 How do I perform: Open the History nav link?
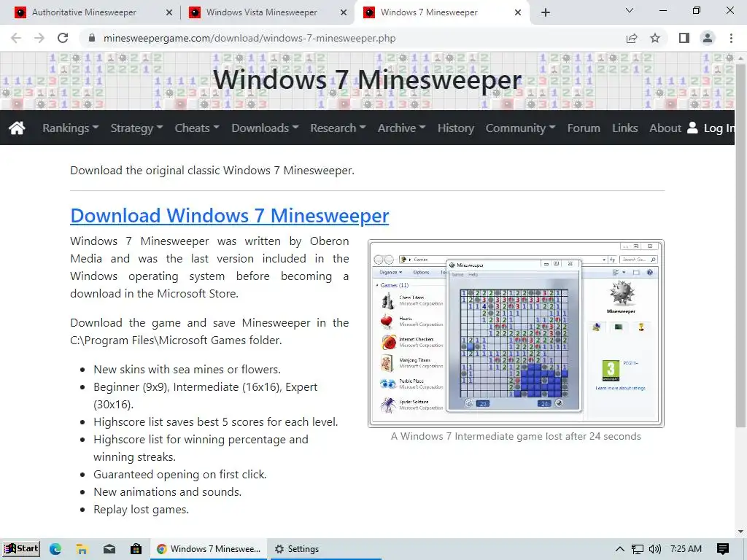click(455, 128)
